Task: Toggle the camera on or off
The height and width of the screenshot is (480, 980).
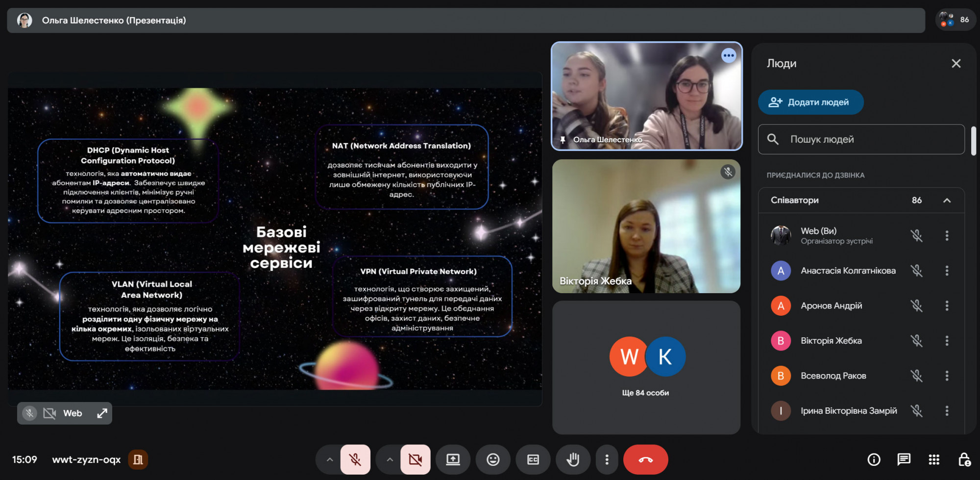Action: [415, 459]
